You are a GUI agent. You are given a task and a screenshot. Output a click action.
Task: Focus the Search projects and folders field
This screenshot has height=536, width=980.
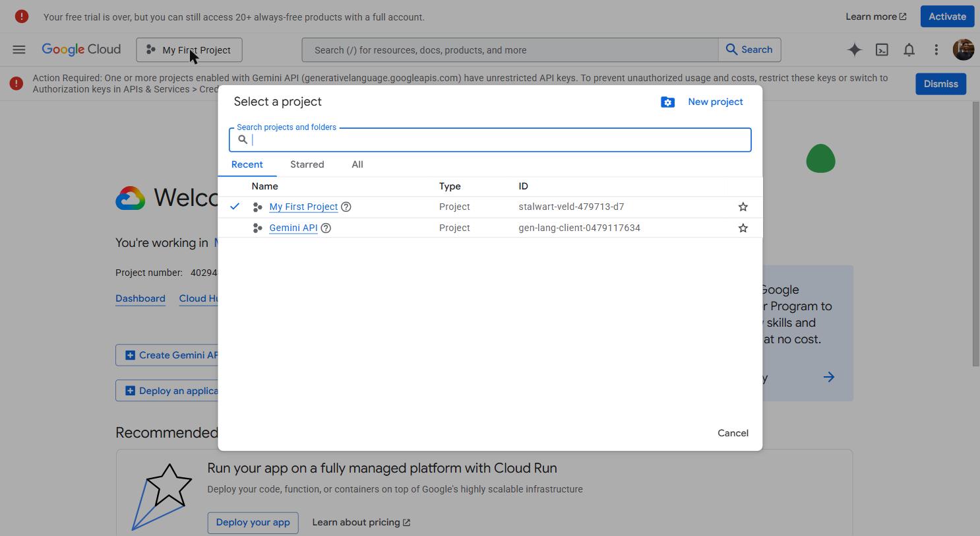tap(490, 139)
